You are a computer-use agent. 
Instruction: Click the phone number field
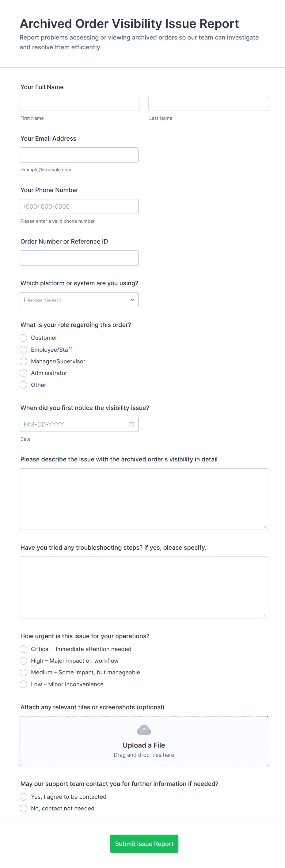[x=79, y=207]
